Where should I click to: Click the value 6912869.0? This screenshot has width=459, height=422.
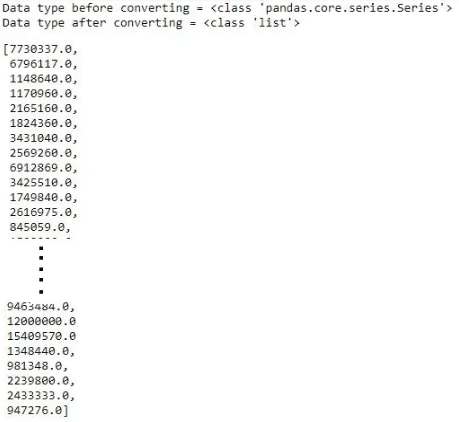pyautogui.click(x=41, y=168)
